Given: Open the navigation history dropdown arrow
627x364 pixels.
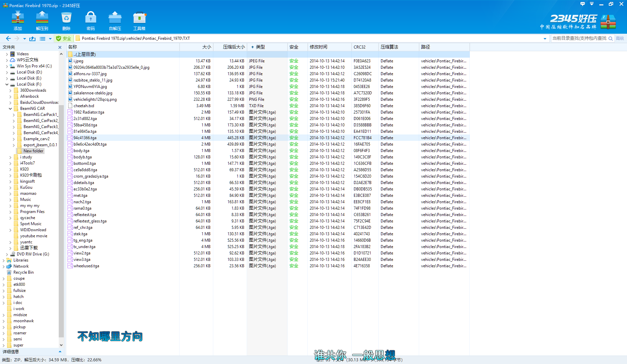Looking at the screenshot, I should point(24,39).
